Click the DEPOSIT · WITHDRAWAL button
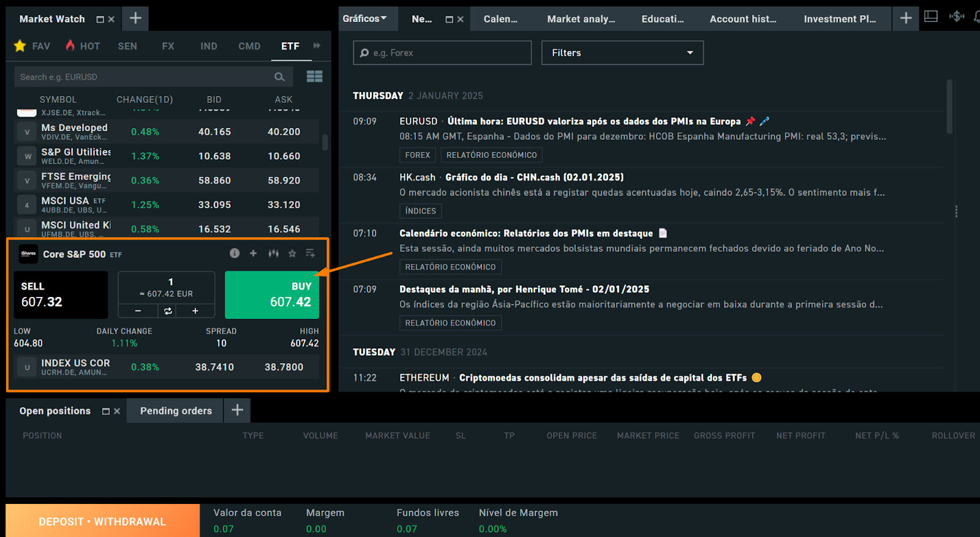The width and height of the screenshot is (980, 537). tap(102, 521)
